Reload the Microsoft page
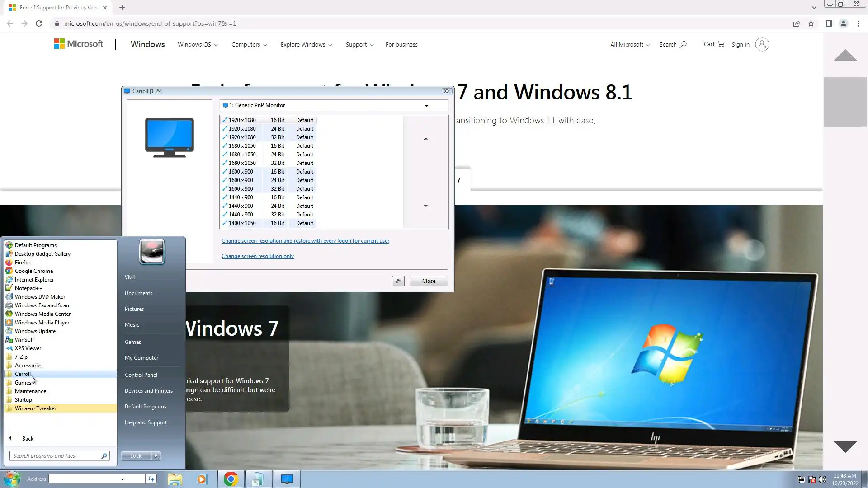868x488 pixels. 39,23
